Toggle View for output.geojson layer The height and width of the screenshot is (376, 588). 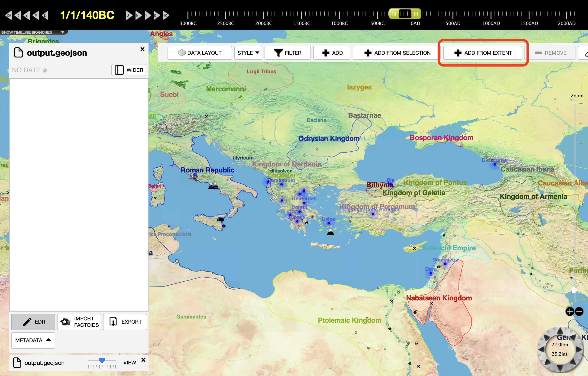pyautogui.click(x=129, y=363)
